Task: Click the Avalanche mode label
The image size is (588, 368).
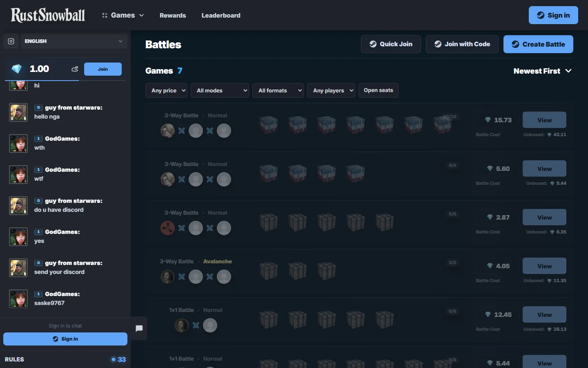Action: [217, 261]
